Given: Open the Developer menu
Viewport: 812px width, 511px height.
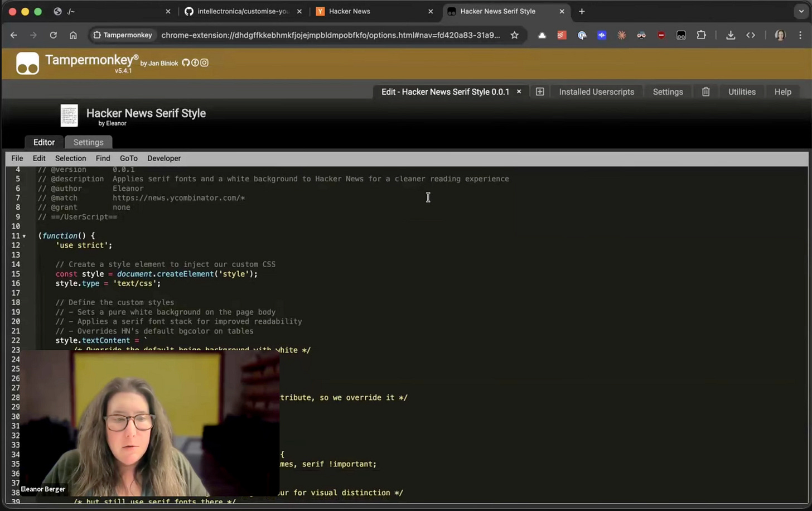Looking at the screenshot, I should [164, 158].
